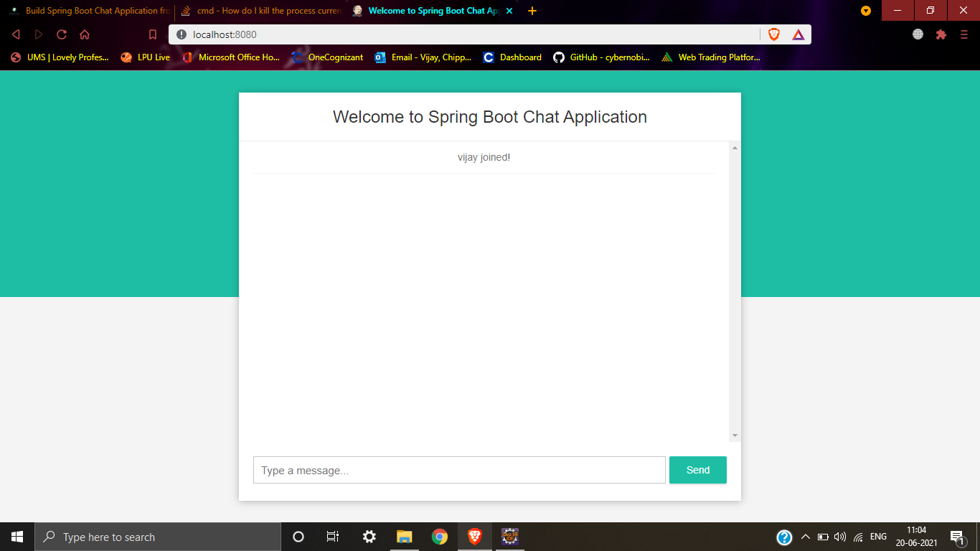Open Settings gear on taskbar
The height and width of the screenshot is (551, 980).
[369, 537]
